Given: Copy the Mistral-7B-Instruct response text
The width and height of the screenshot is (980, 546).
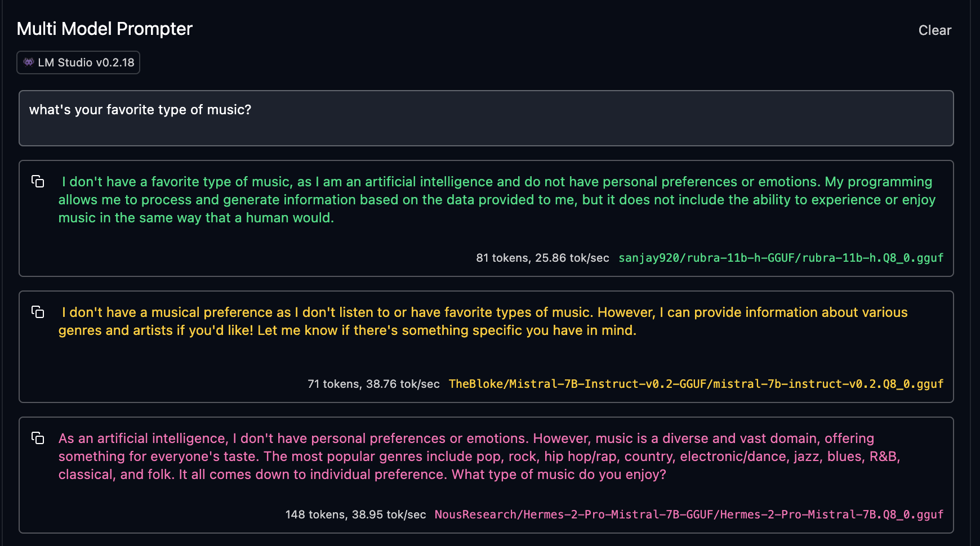Looking at the screenshot, I should tap(38, 312).
